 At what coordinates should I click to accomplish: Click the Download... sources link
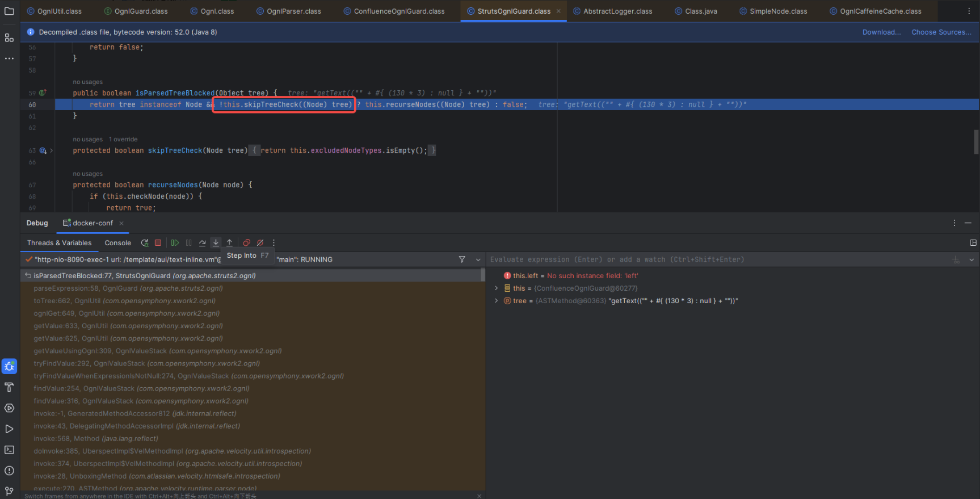881,32
